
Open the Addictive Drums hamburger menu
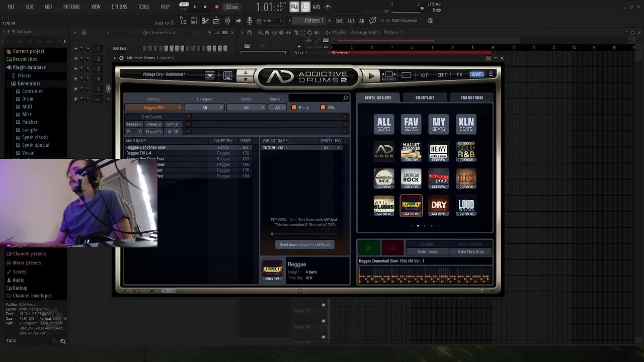pos(491,74)
